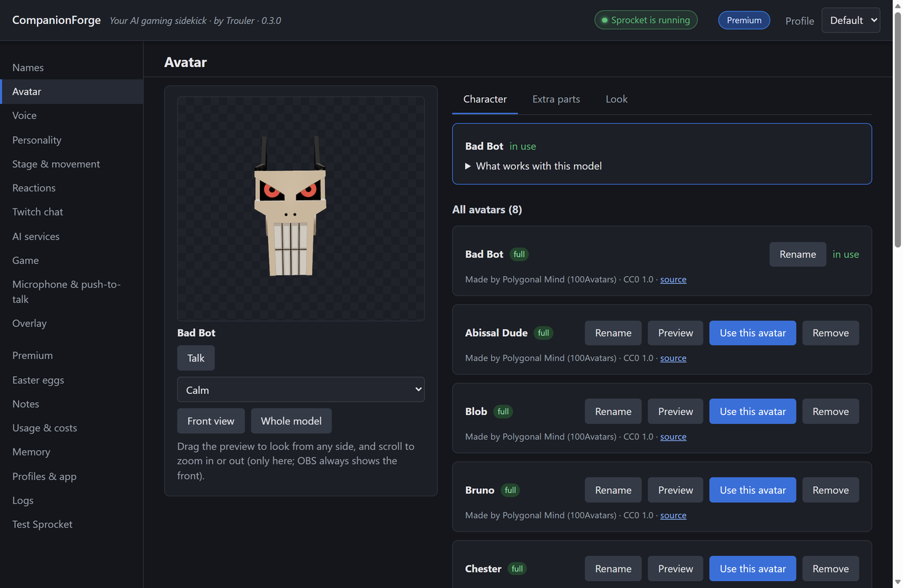Open Voice settings in the sidebar

[72, 116]
